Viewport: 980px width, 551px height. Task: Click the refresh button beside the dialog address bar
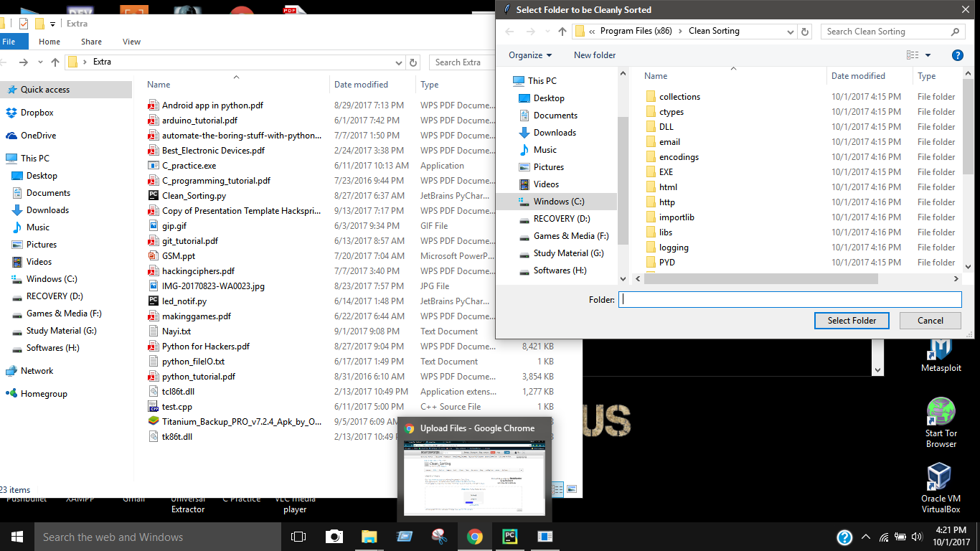805,32
